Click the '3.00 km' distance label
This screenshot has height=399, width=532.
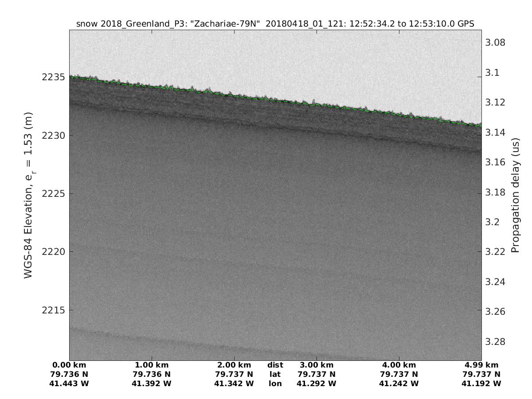click(x=317, y=365)
